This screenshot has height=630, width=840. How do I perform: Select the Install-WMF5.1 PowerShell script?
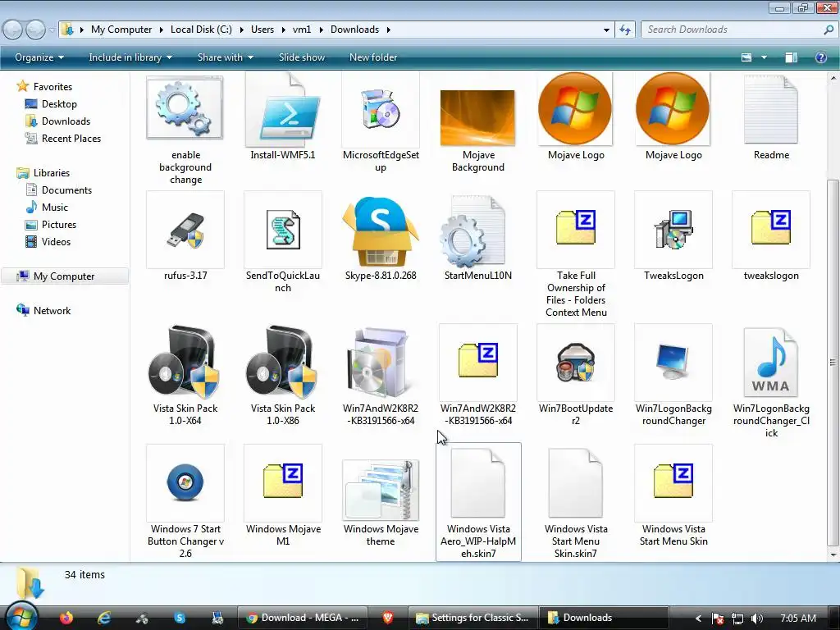pyautogui.click(x=283, y=110)
